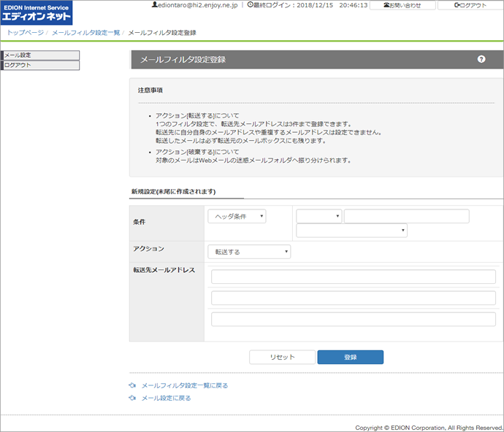The image size is (504, 432).
Task: Select ログアウト in the left sidebar
Action: coord(40,65)
